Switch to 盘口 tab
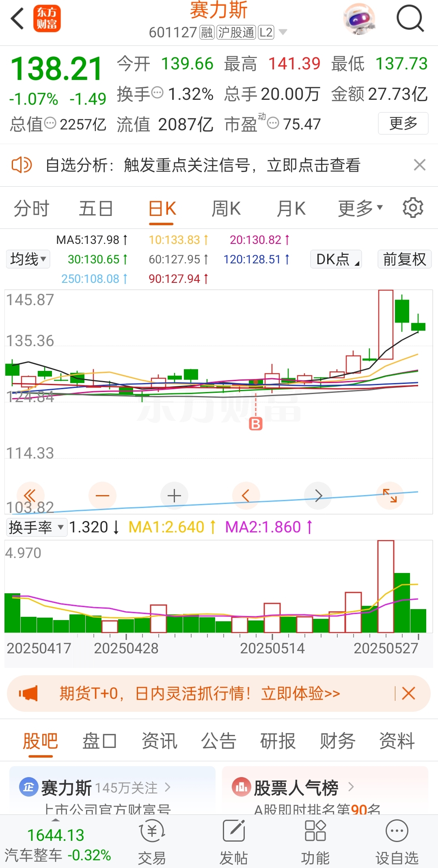The height and width of the screenshot is (868, 438). pyautogui.click(x=100, y=741)
